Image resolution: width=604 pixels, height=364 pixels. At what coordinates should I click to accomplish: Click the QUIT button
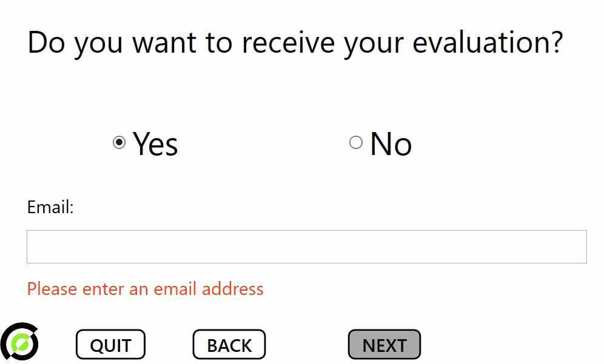point(110,345)
